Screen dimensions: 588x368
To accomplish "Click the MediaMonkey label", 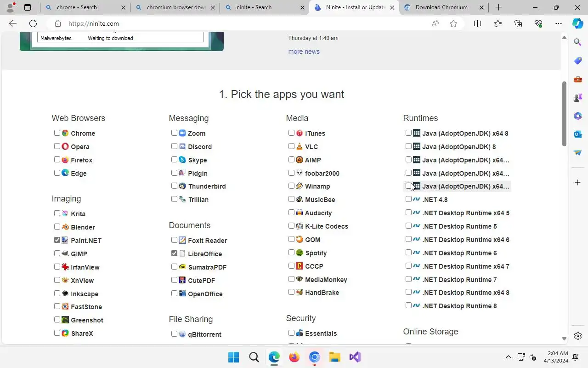I will (x=326, y=280).
